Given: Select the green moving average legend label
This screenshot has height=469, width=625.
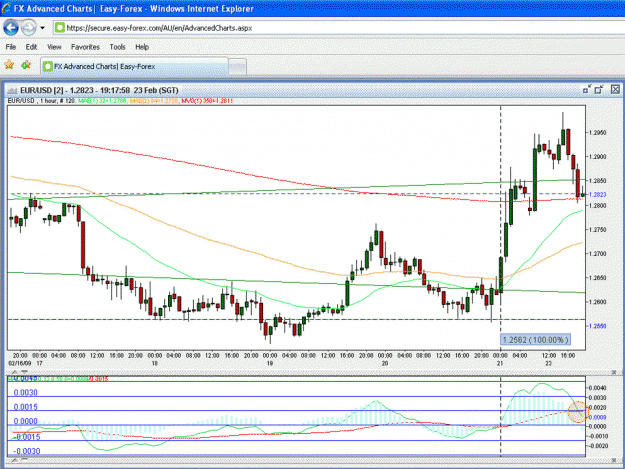Looking at the screenshot, I should coord(102,101).
